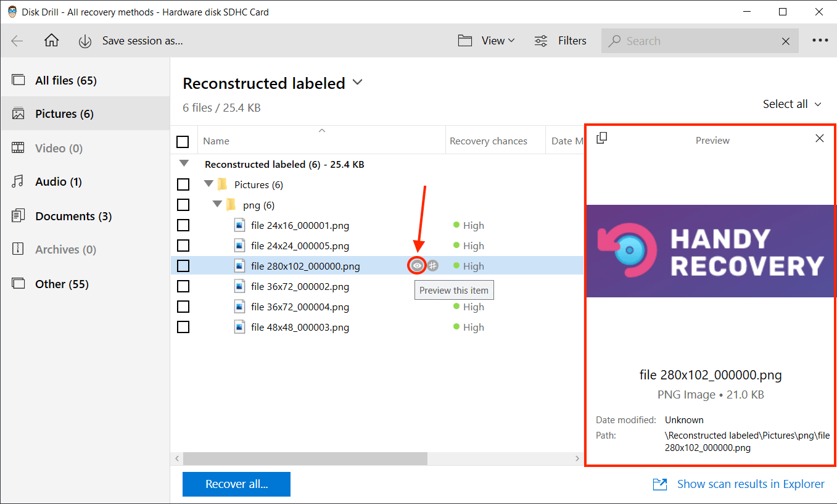Sort by Recovery chances column
The width and height of the screenshot is (837, 504).
pyautogui.click(x=495, y=141)
